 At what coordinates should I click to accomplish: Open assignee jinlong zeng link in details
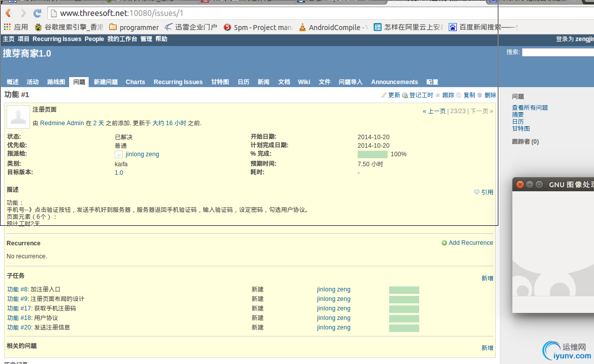(142, 154)
